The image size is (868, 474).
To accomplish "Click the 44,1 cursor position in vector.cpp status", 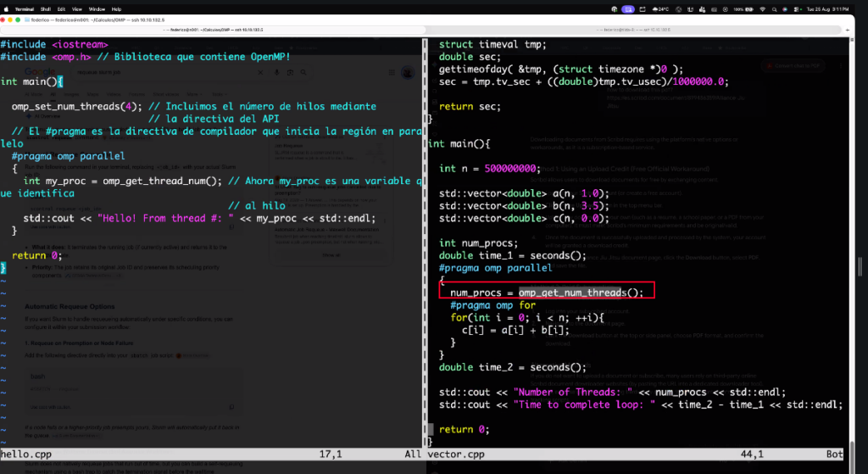I will click(752, 454).
